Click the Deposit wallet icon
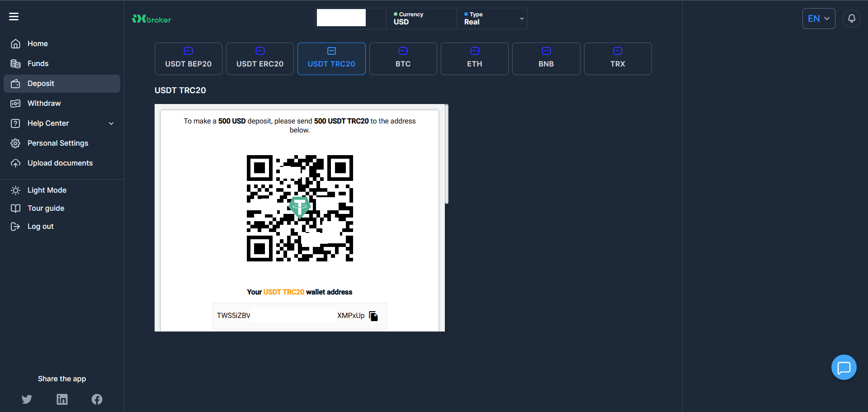 15,84
